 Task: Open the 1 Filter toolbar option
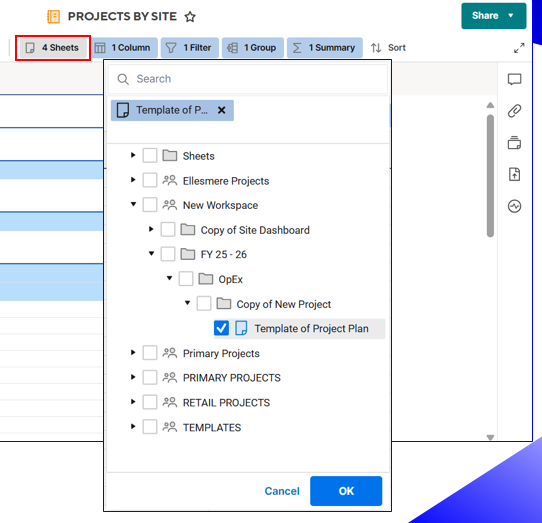coord(189,48)
